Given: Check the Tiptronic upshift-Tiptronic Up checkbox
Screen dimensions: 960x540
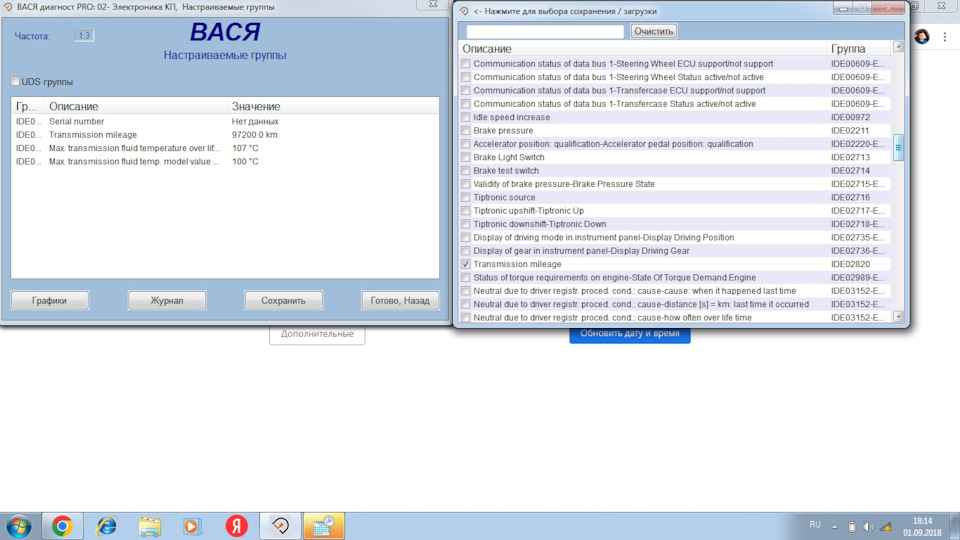Looking at the screenshot, I should (x=466, y=211).
